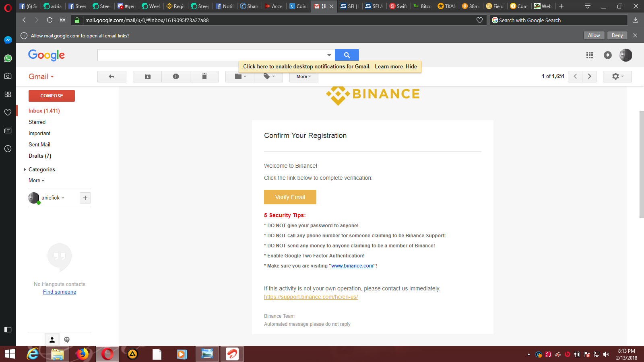Click the Google logo
Image resolution: width=644 pixels, height=362 pixels.
(x=46, y=55)
